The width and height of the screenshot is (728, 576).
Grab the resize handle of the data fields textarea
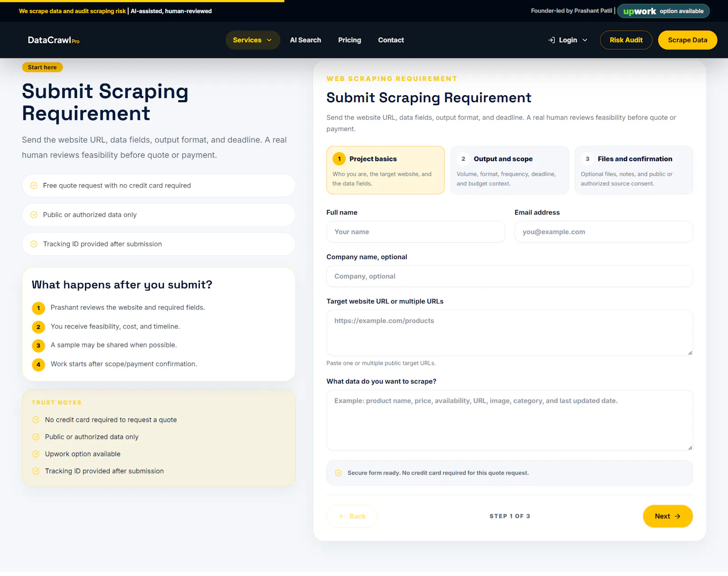click(x=690, y=448)
